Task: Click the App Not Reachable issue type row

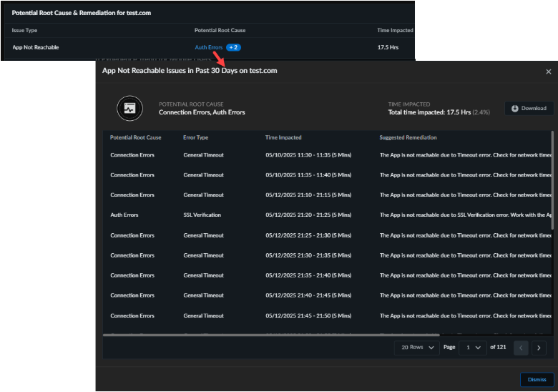Action: tap(36, 47)
